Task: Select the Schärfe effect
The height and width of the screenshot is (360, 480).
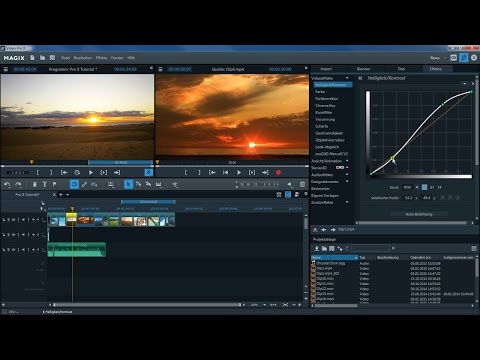Action: click(x=322, y=126)
